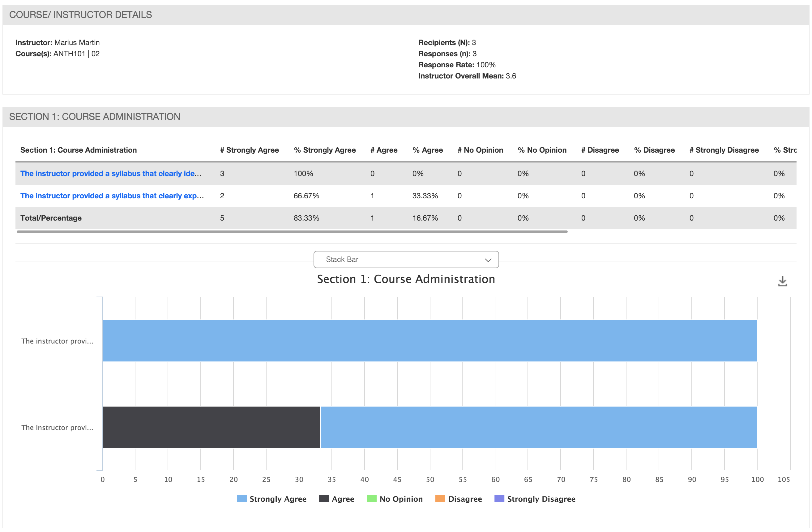Toggle Disagree legend series
This screenshot has height=532, width=812.
(x=459, y=499)
